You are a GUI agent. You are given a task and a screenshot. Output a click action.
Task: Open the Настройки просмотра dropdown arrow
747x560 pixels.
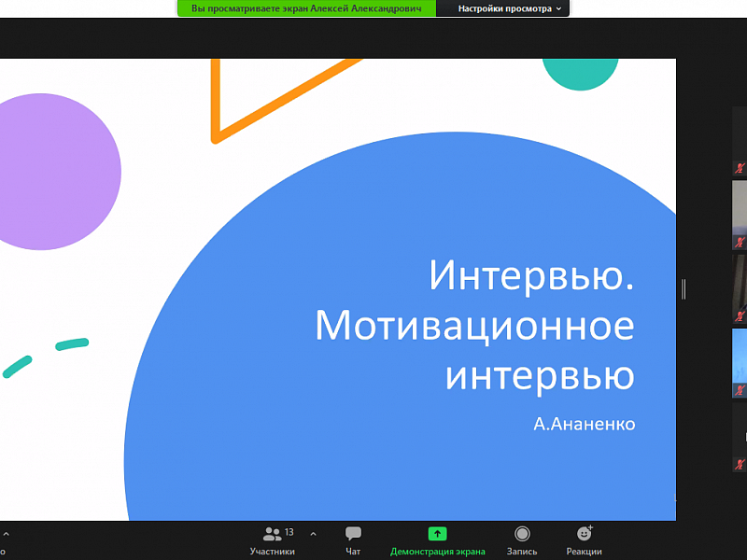tap(560, 8)
